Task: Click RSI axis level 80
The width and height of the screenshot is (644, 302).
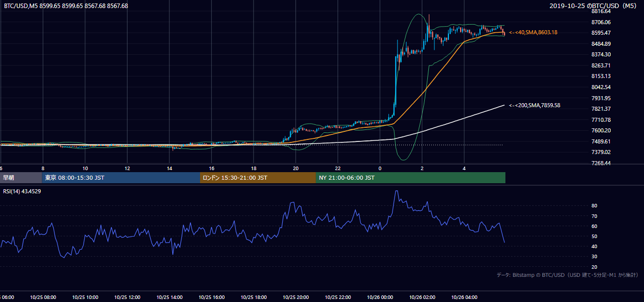Action: coord(595,206)
